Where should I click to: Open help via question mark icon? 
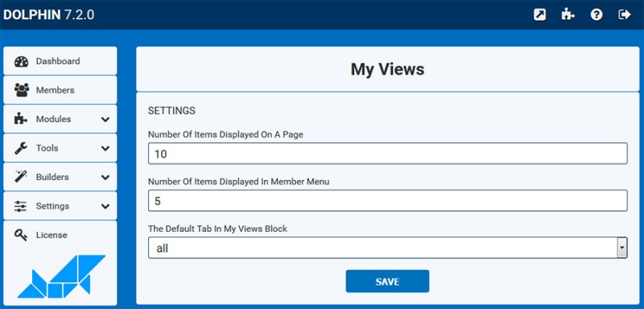pos(597,15)
